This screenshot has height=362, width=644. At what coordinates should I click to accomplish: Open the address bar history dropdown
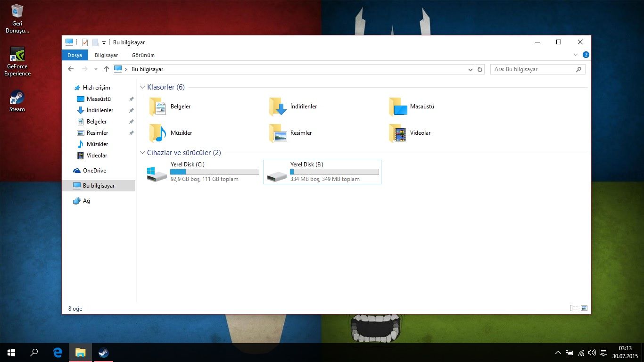pos(470,69)
